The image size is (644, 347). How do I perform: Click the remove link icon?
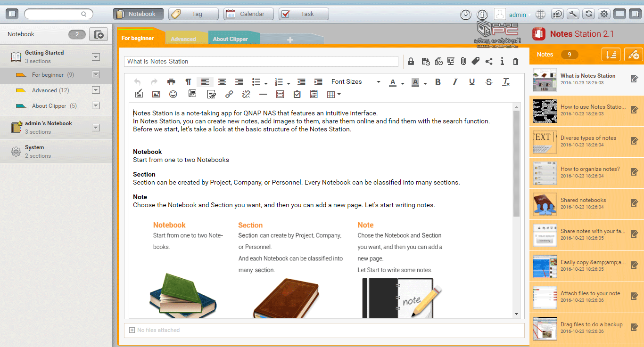[x=246, y=94]
